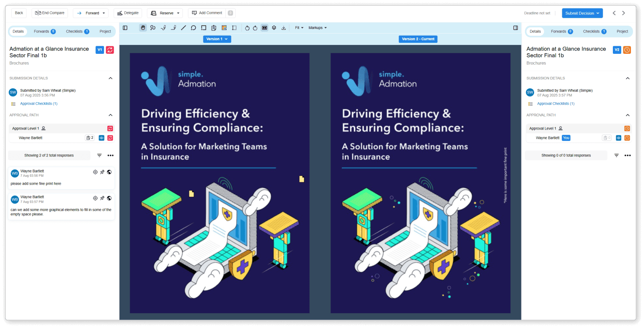Toggle the side-by-side compare view
Image resolution: width=644 pixels, height=328 pixels.
point(264,28)
